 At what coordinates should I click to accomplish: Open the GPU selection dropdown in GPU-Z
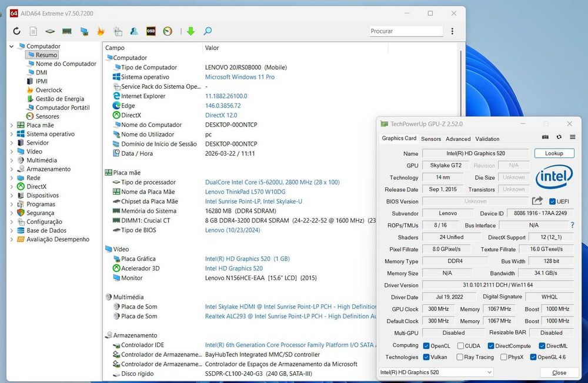pos(436,372)
